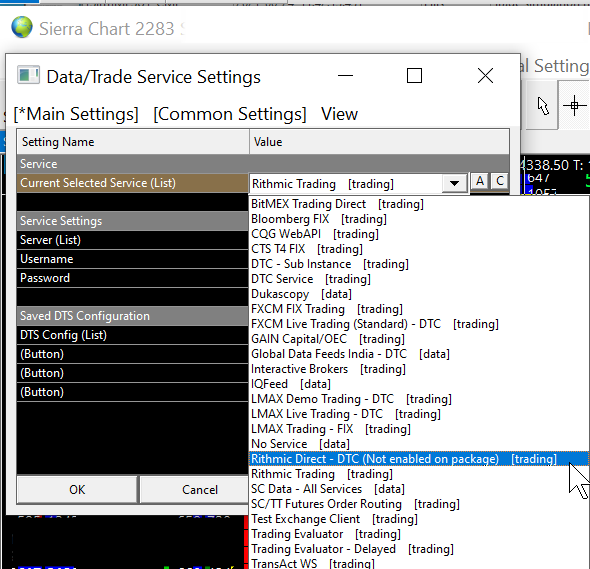Choose Bloomberg FIX from service list
590x569 pixels.
click(419, 219)
